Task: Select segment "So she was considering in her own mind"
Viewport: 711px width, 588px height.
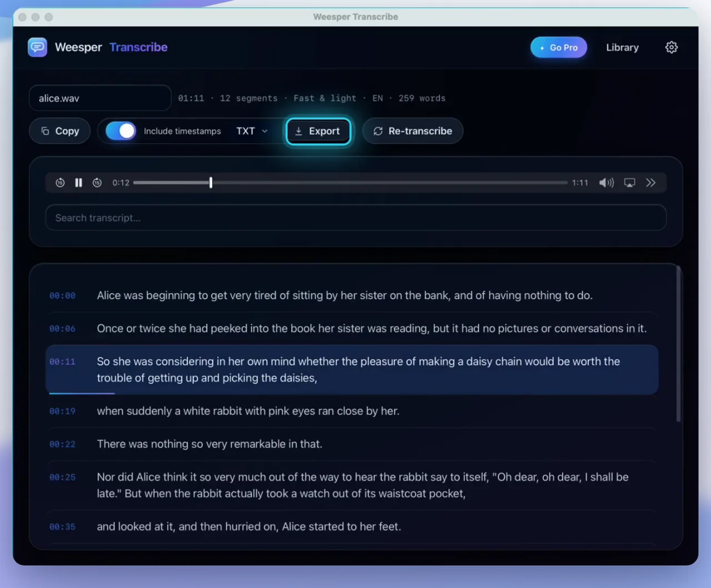Action: coord(352,370)
